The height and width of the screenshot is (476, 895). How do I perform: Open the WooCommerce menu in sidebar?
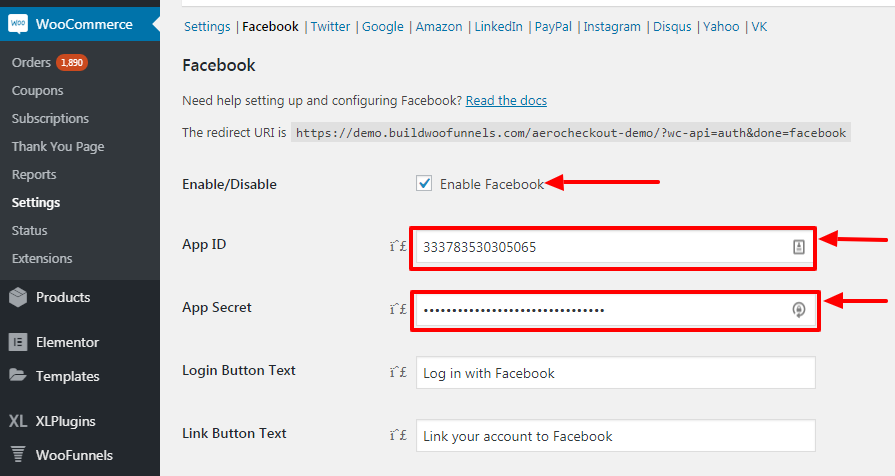80,24
